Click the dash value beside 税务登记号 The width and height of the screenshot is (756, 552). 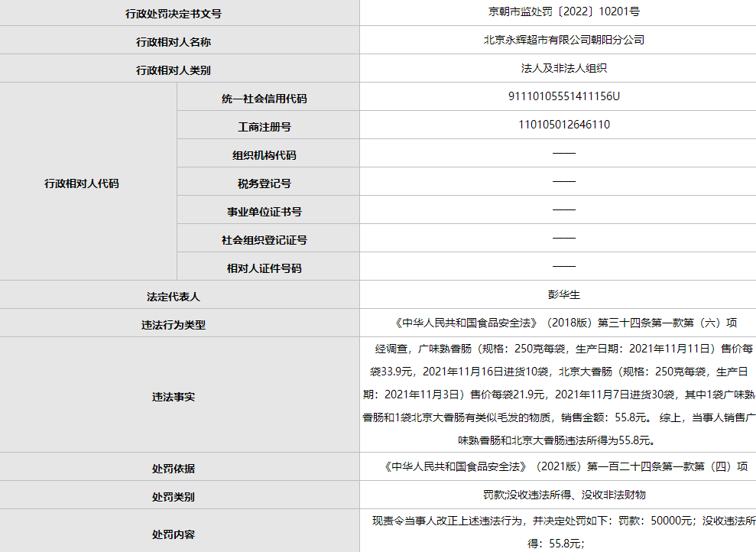point(564,182)
